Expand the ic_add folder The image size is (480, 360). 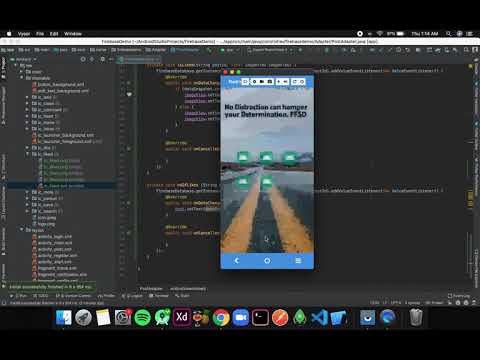(28, 97)
